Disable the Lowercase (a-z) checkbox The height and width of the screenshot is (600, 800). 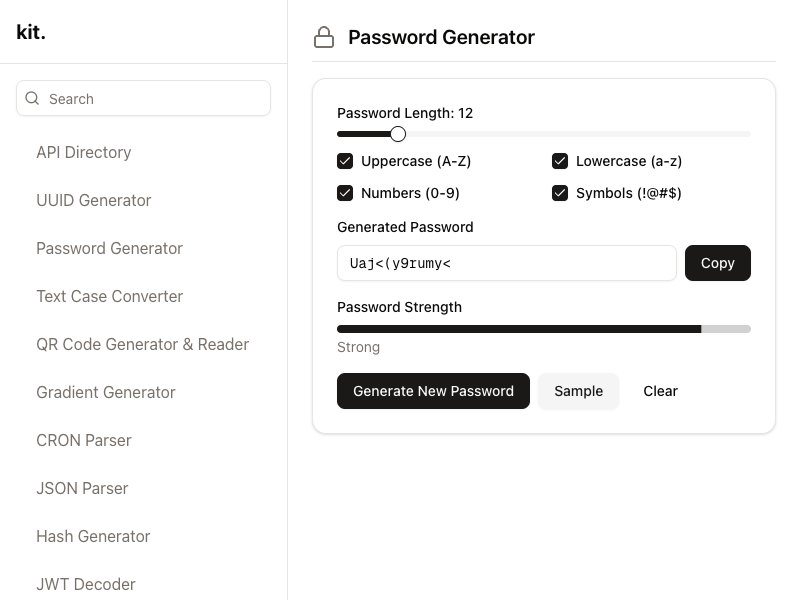coord(560,161)
